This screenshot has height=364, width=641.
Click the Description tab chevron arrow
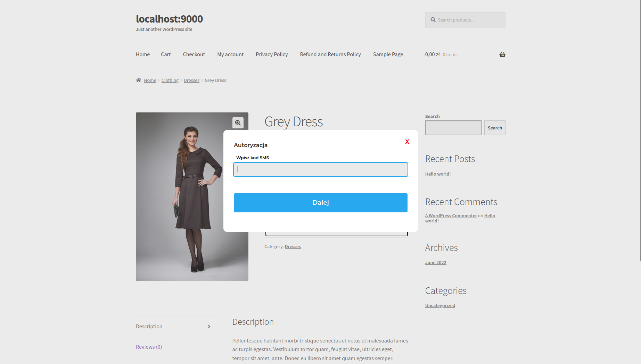[x=209, y=327]
